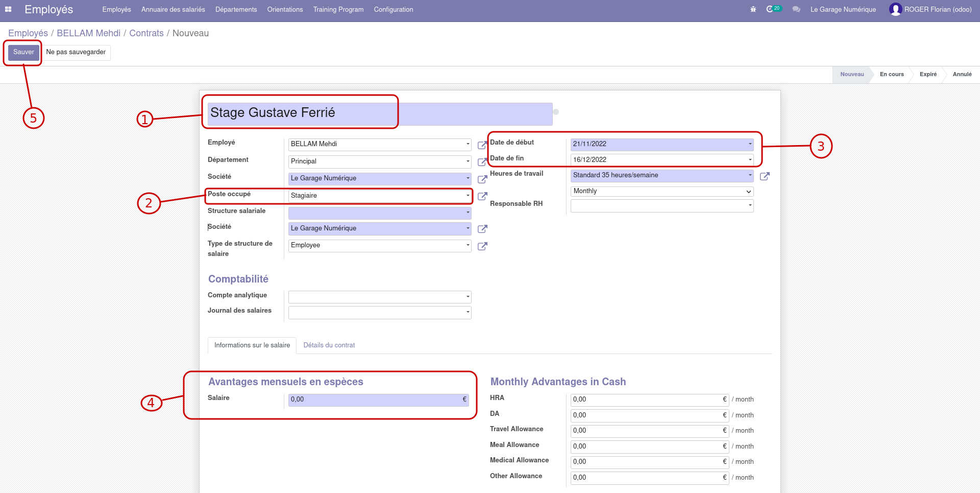Expand the Responsable RH dropdown
Viewport: 980px width, 493px height.
pos(661,205)
